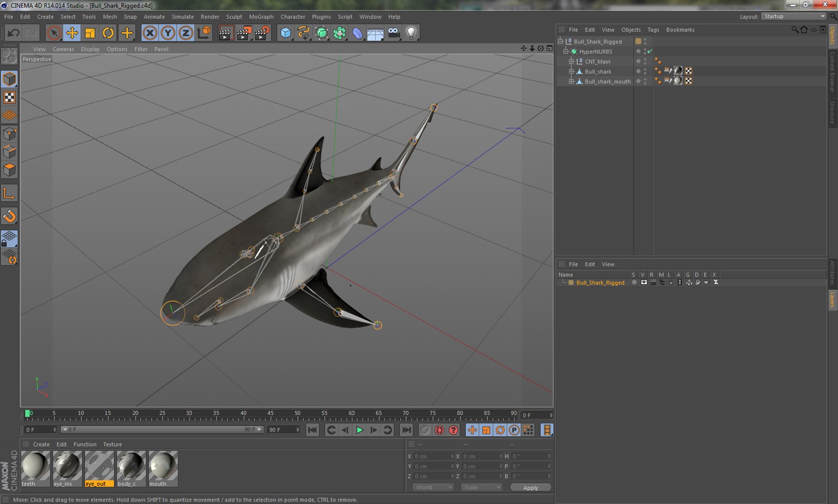The image size is (838, 504).
Task: Select the Rotate tool
Action: (108, 33)
